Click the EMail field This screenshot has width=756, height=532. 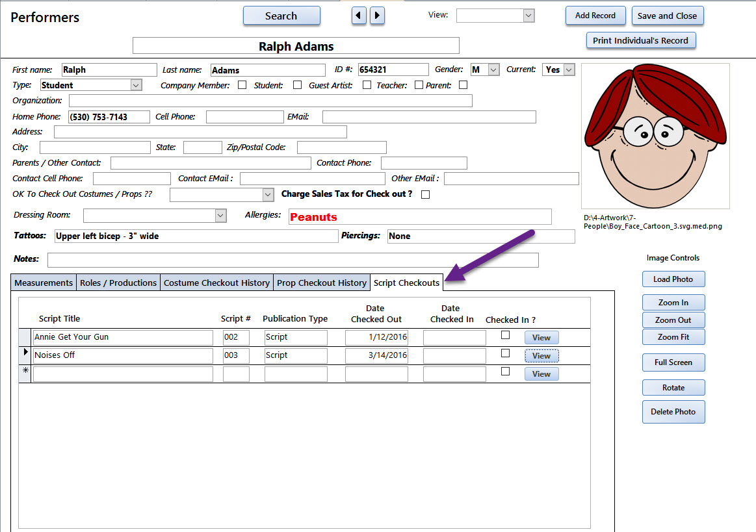429,117
